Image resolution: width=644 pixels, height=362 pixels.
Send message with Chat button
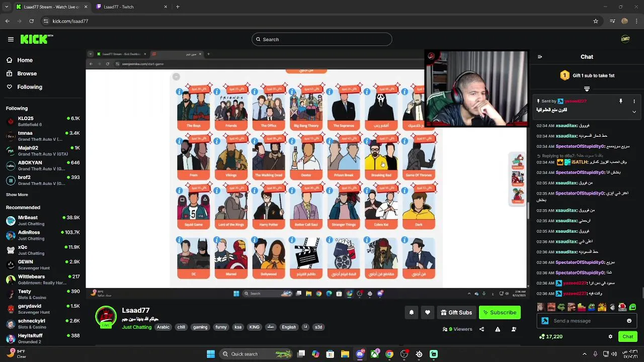point(628,336)
